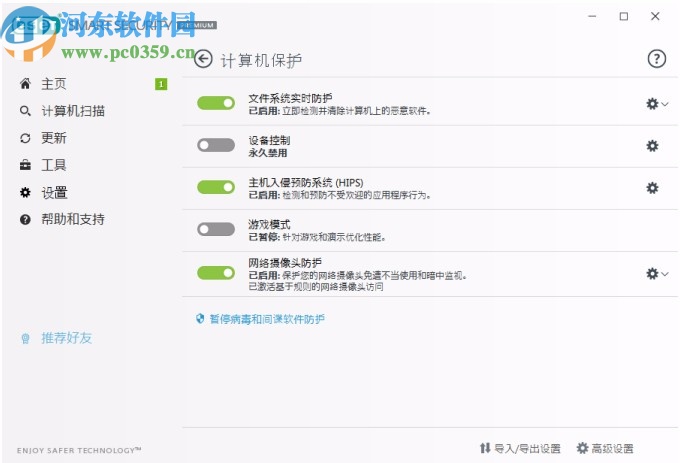Screen dimensions: 680x463
Task: Open 帮助和支持 in the sidebar
Action: pos(73,219)
